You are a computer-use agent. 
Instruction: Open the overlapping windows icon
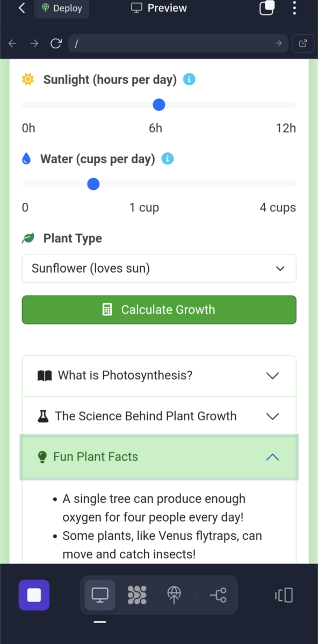pyautogui.click(x=267, y=8)
